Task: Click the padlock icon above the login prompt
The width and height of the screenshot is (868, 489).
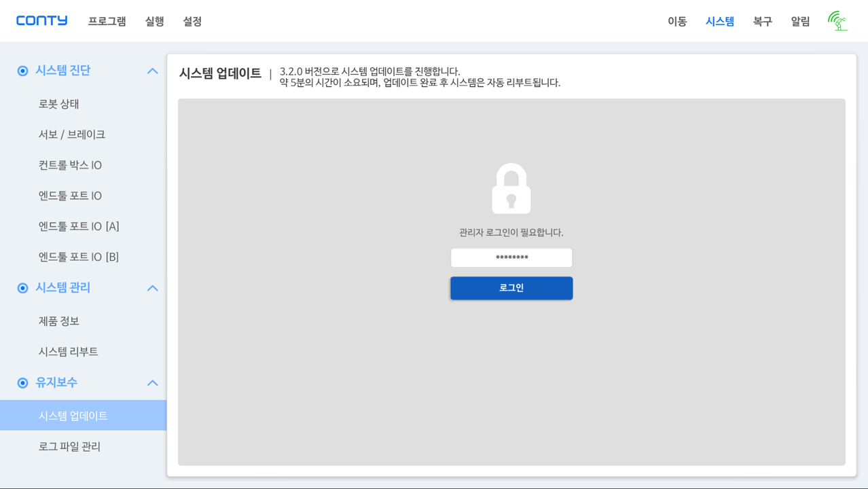Action: (511, 188)
